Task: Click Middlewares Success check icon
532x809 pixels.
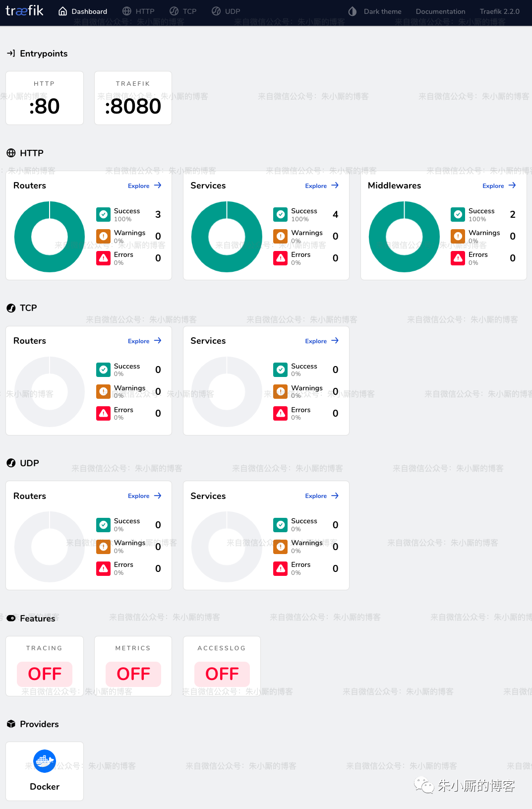Action: (458, 214)
